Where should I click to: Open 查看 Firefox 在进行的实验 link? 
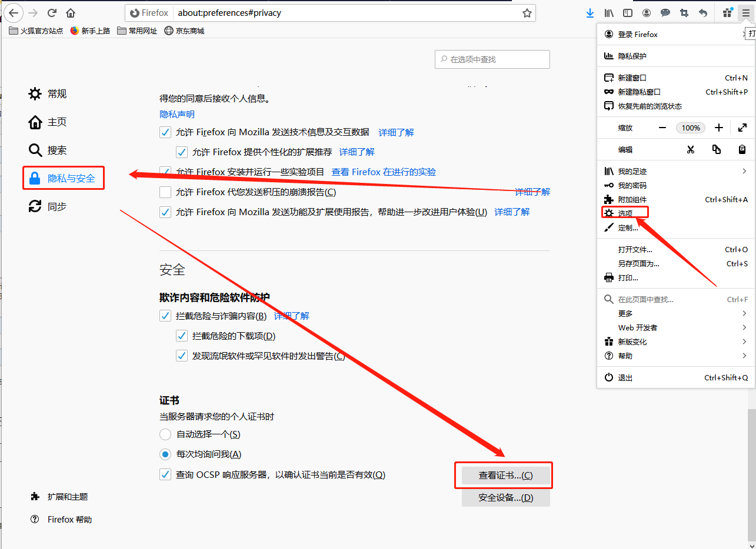click(384, 172)
